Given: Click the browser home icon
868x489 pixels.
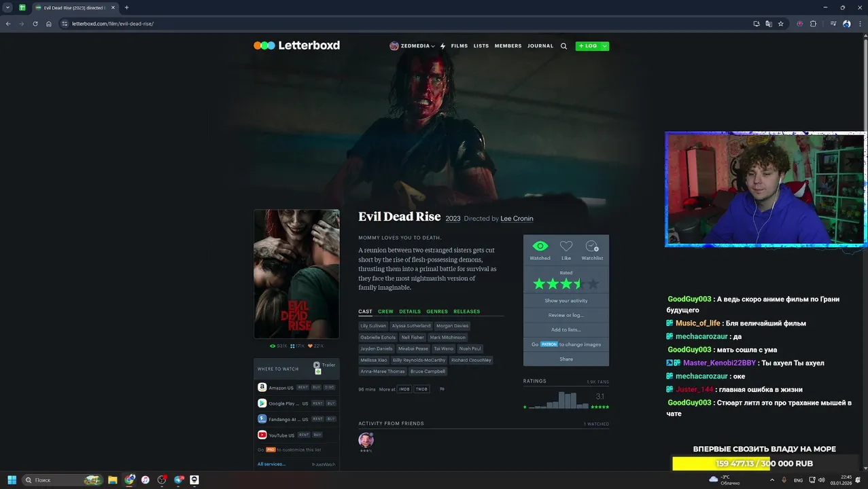Looking at the screenshot, I should pos(49,24).
